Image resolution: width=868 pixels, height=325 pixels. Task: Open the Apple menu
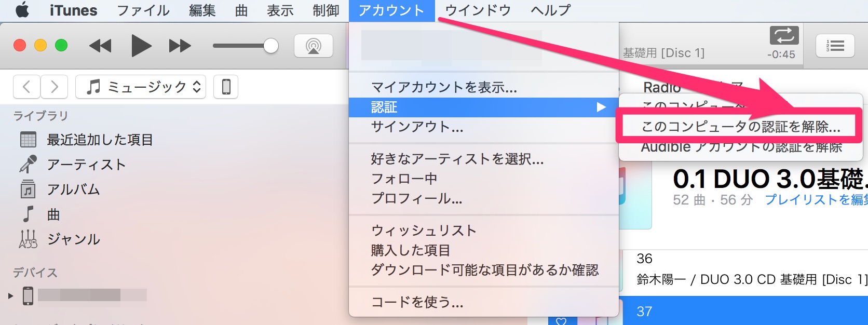22,10
